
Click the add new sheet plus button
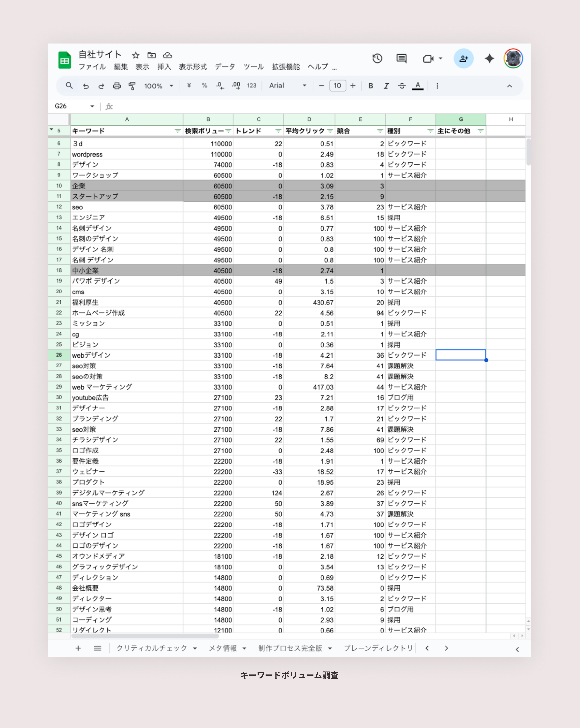[x=78, y=648]
